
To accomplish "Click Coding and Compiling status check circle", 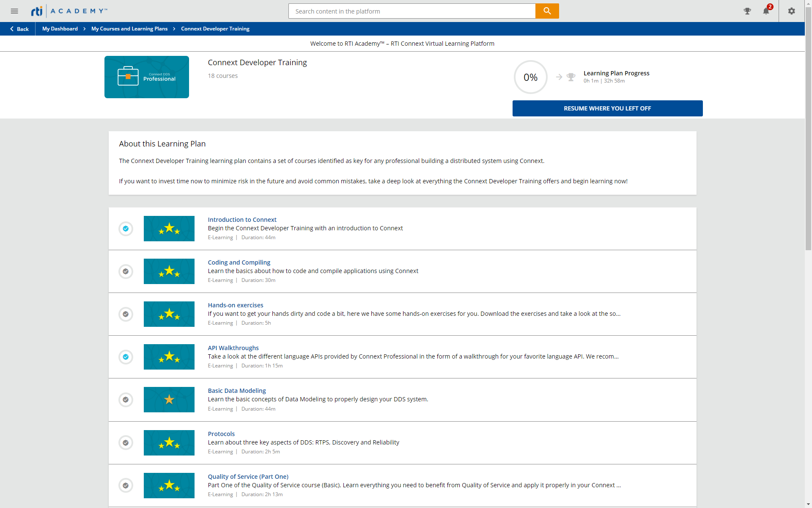I will point(126,271).
